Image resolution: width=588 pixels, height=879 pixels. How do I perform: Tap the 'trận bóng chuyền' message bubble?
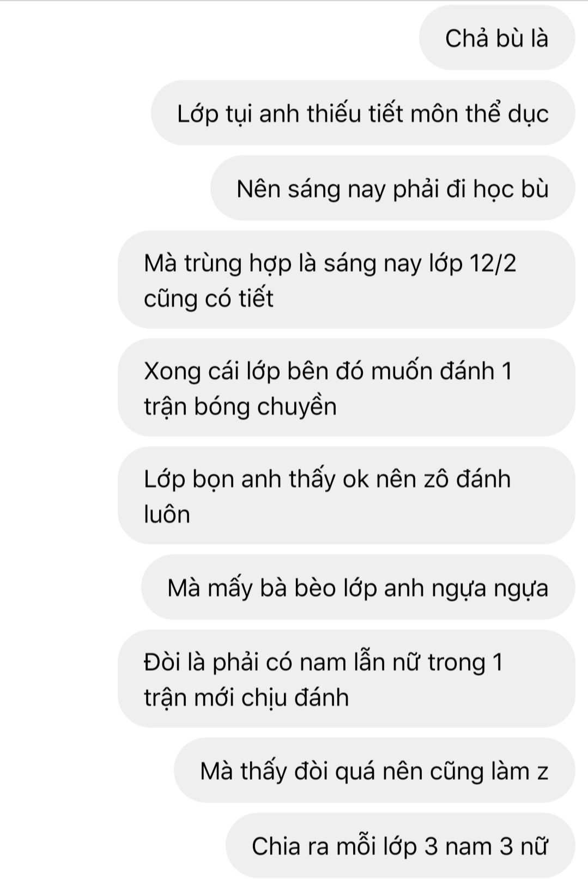pyautogui.click(x=347, y=387)
